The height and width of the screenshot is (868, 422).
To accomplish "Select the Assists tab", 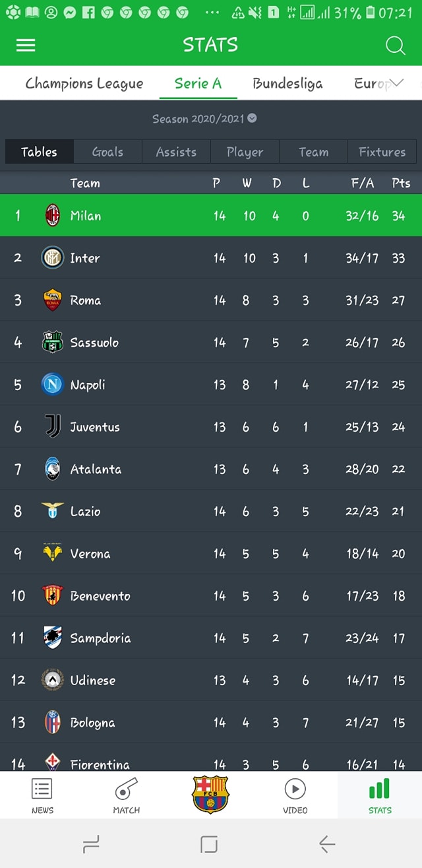I will (x=176, y=152).
